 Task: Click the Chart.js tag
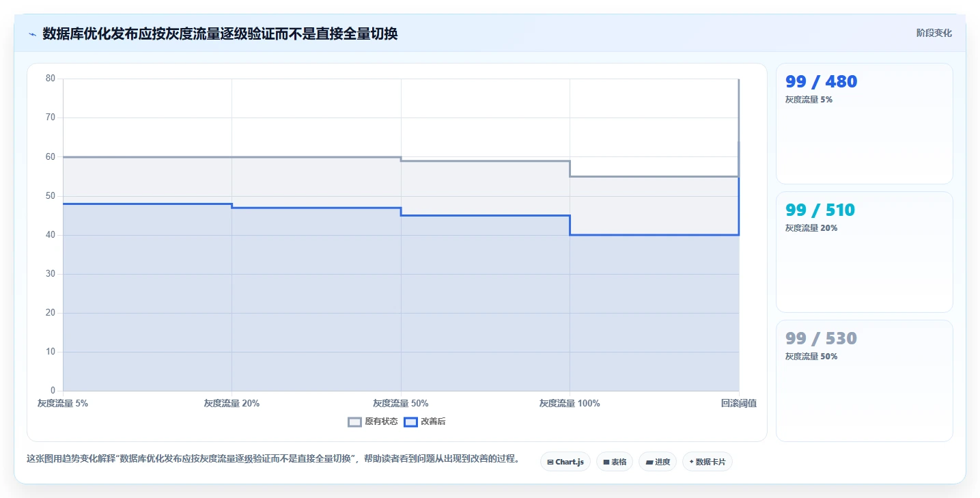point(565,462)
